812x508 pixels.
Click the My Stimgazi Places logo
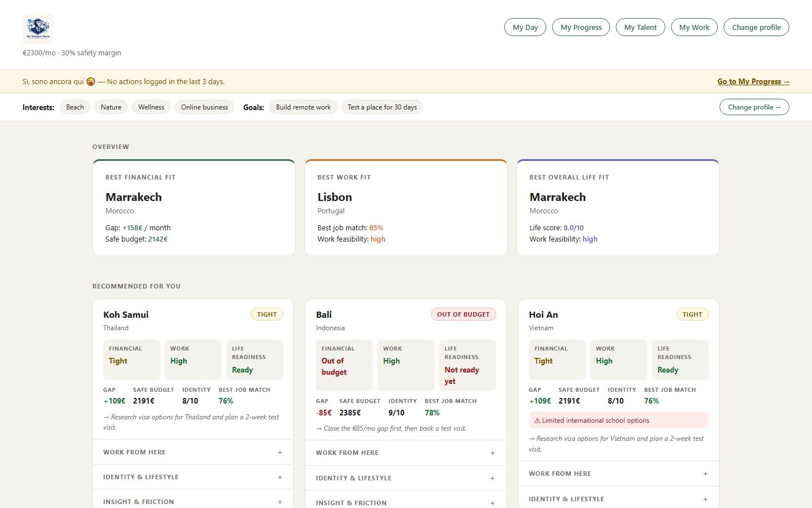(38, 28)
